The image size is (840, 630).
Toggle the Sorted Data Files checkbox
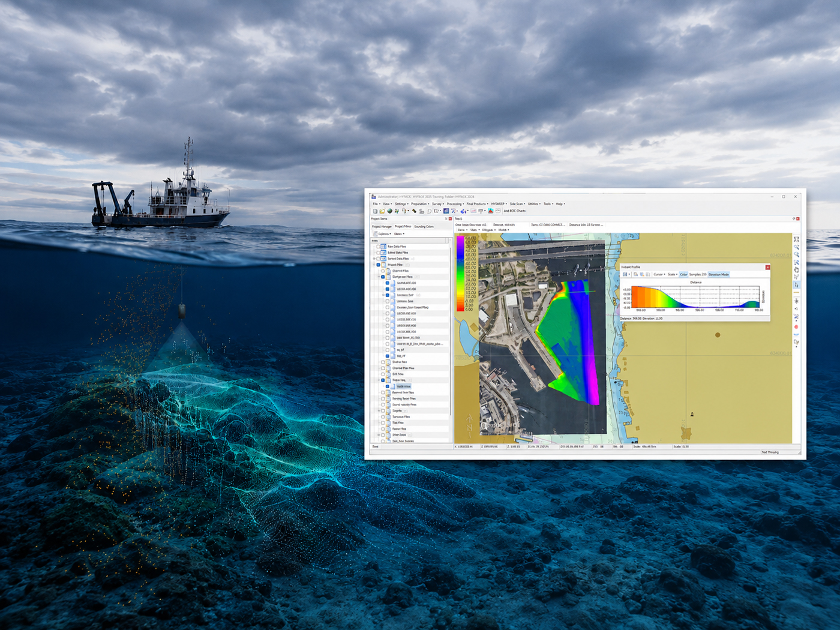(379, 259)
